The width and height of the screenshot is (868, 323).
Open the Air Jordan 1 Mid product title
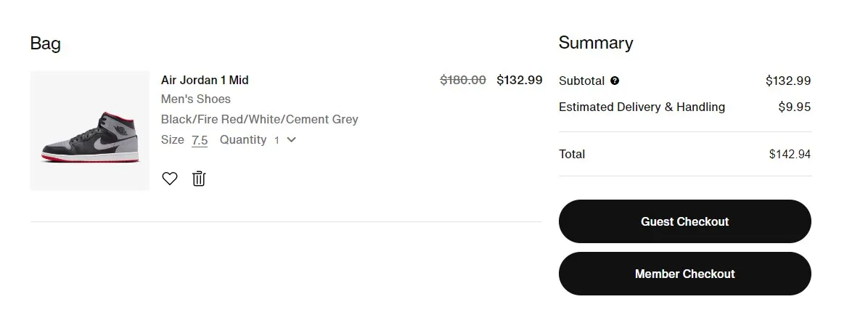click(x=205, y=80)
